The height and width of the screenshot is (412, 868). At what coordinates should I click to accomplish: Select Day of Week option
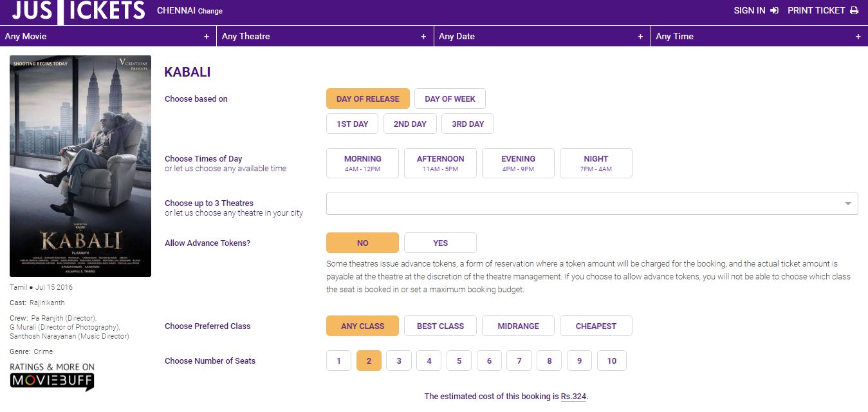pos(450,98)
